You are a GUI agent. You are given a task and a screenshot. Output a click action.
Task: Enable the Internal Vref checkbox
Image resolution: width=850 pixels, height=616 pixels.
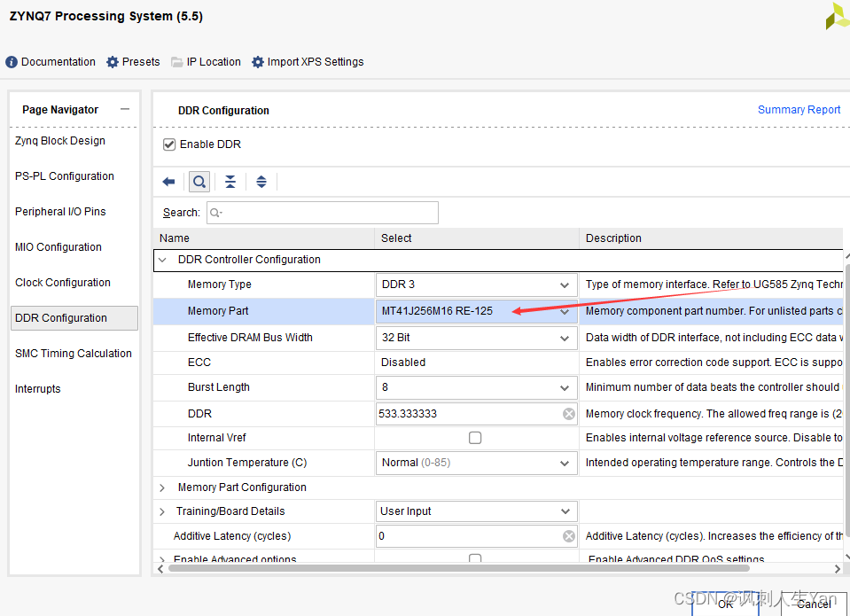(475, 438)
